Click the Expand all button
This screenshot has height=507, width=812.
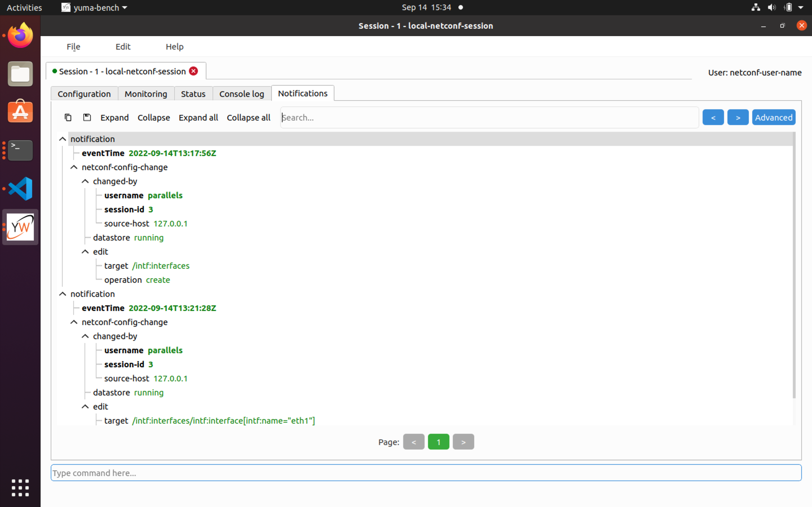pyautogui.click(x=198, y=117)
